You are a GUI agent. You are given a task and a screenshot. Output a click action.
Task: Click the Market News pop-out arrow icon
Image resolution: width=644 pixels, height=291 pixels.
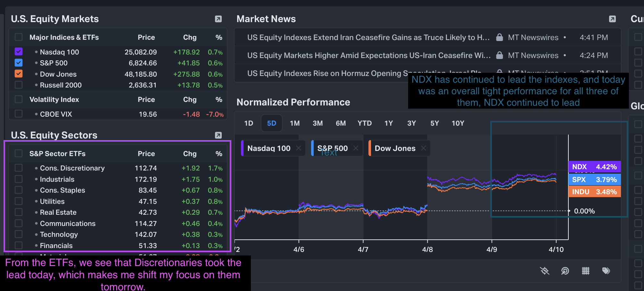tap(612, 19)
